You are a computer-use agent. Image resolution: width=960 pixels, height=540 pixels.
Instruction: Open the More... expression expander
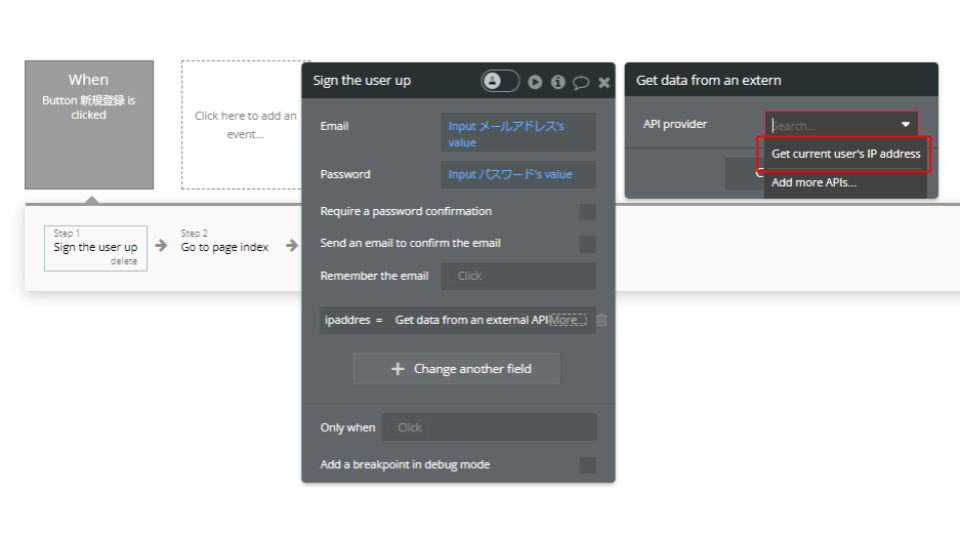(x=568, y=320)
